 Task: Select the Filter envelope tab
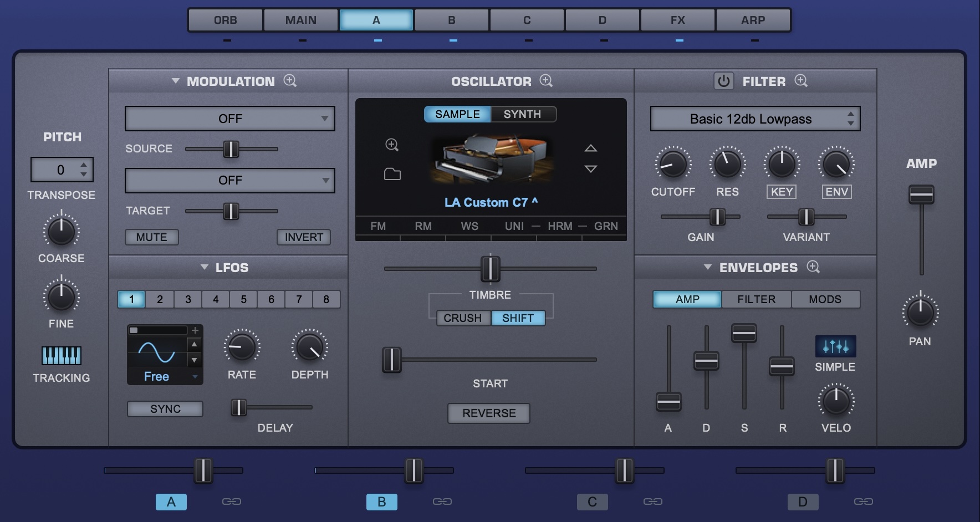757,299
